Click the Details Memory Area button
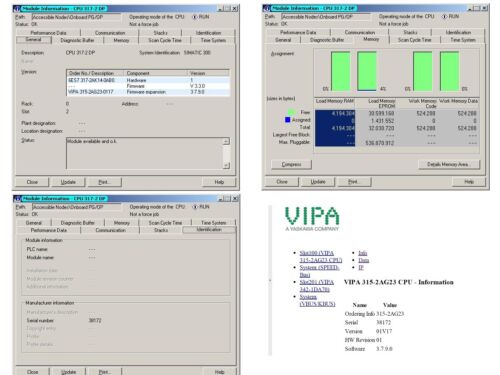This screenshot has width=500, height=375. click(x=449, y=164)
